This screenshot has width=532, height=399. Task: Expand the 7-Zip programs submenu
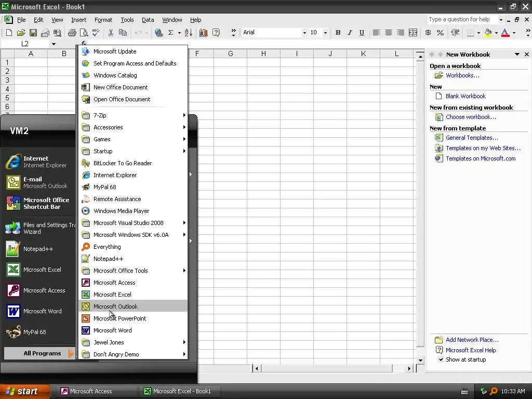pos(133,115)
